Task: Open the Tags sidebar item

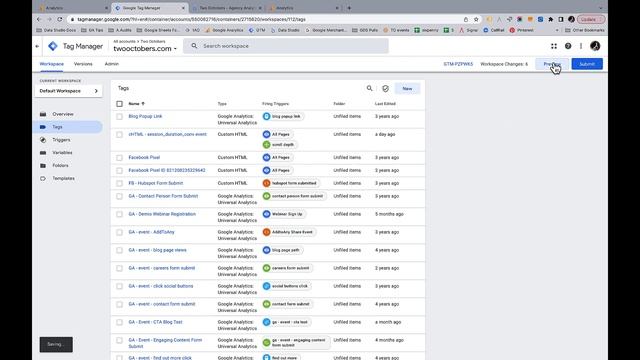Action: [x=68, y=127]
